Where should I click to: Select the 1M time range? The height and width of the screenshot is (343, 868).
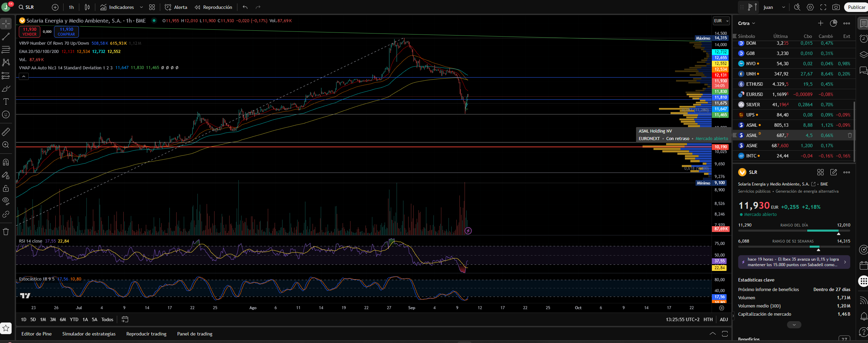[x=43, y=319]
